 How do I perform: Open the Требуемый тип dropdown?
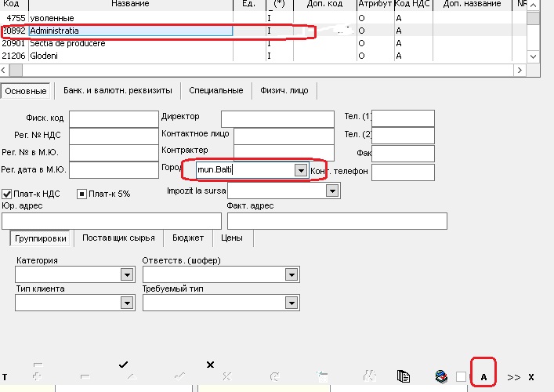pyautogui.click(x=291, y=303)
